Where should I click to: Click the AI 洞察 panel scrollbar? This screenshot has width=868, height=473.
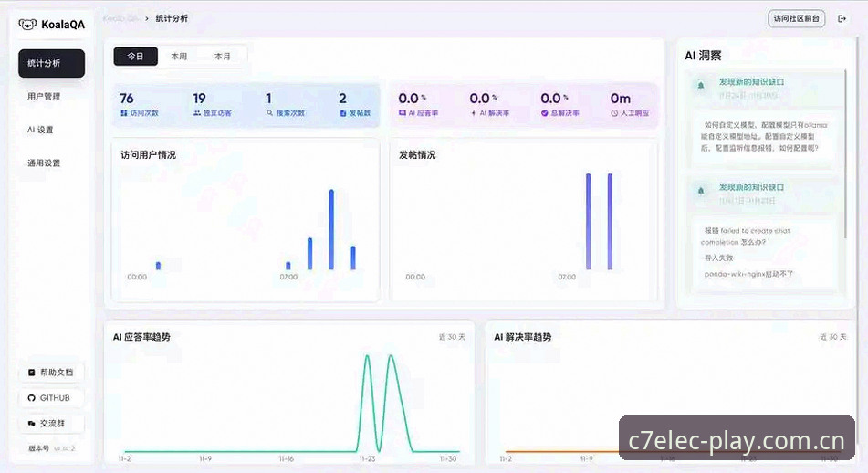click(845, 154)
